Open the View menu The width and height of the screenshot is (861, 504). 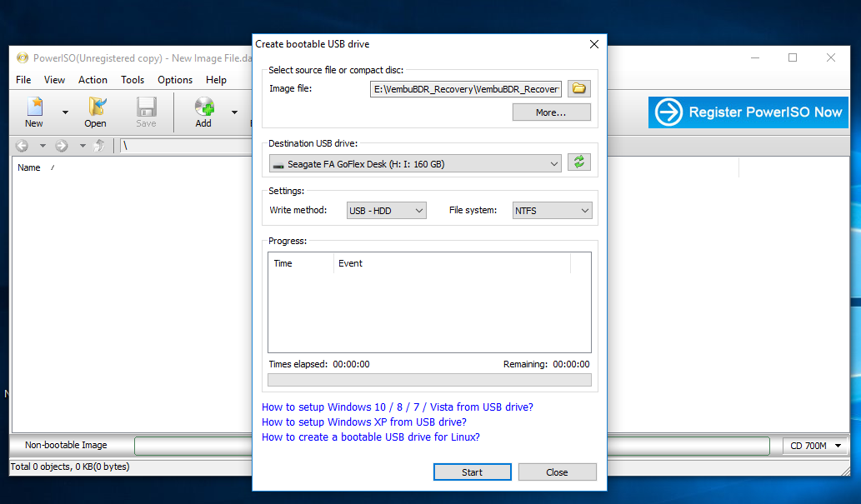(x=54, y=80)
